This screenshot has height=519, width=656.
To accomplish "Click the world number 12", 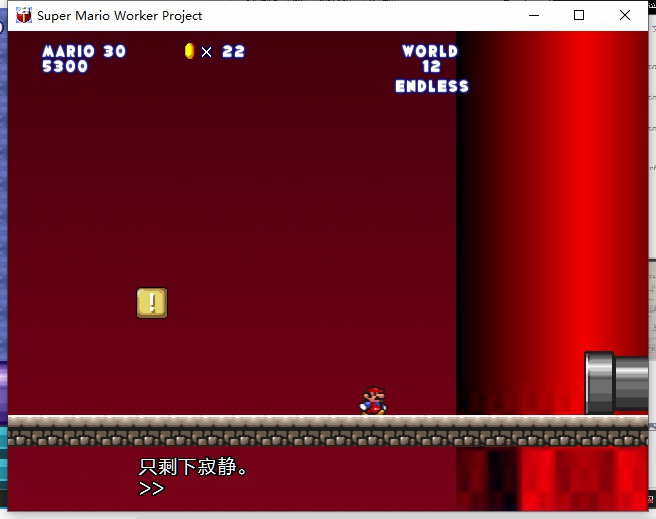I will 431,66.
